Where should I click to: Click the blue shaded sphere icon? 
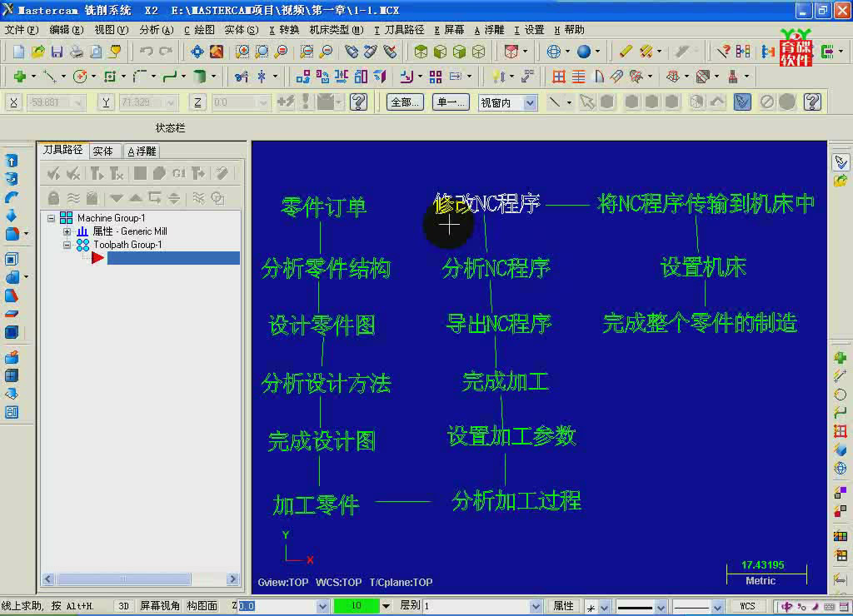point(584,52)
